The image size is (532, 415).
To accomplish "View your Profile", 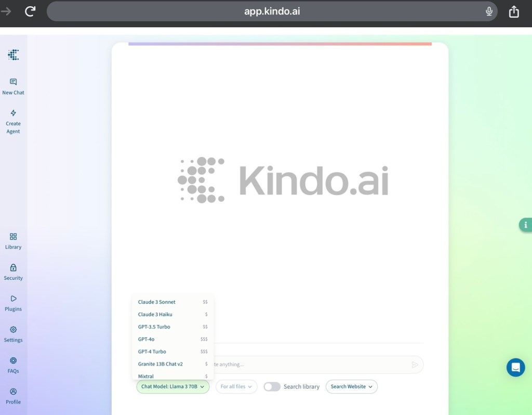I will (x=13, y=396).
